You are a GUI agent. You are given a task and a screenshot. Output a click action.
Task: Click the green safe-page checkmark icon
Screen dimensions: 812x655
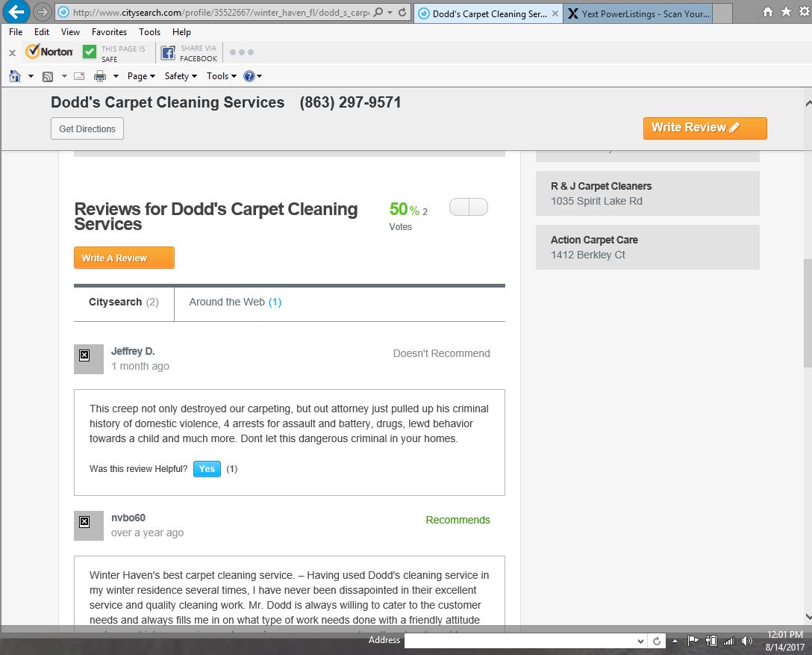pyautogui.click(x=90, y=52)
